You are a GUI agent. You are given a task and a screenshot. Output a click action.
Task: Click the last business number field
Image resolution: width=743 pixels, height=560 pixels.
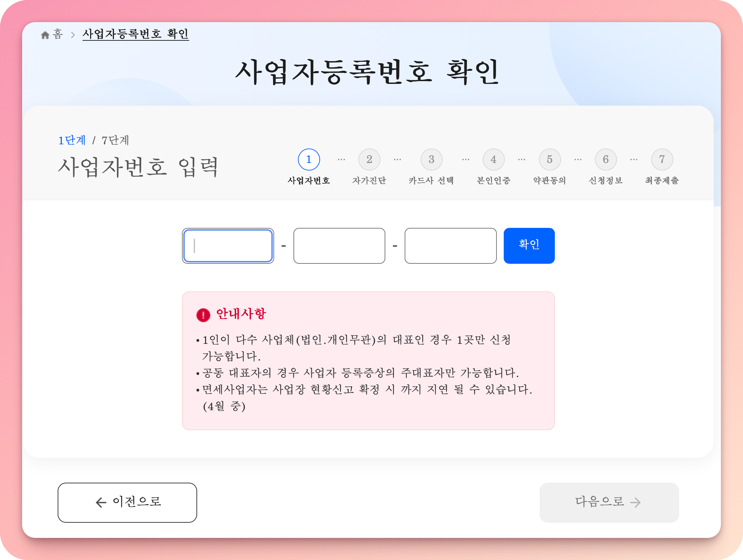click(x=450, y=246)
